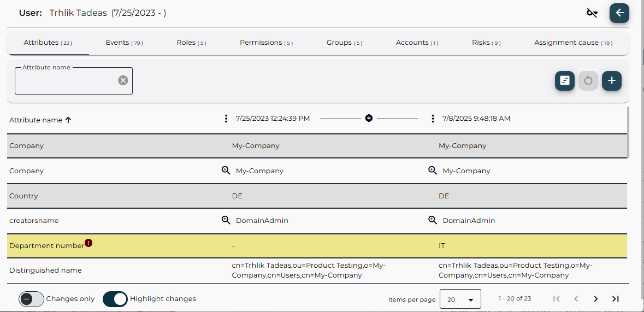This screenshot has width=644, height=312.
Task: Turn off Highlight changes toggle
Action: point(115,299)
